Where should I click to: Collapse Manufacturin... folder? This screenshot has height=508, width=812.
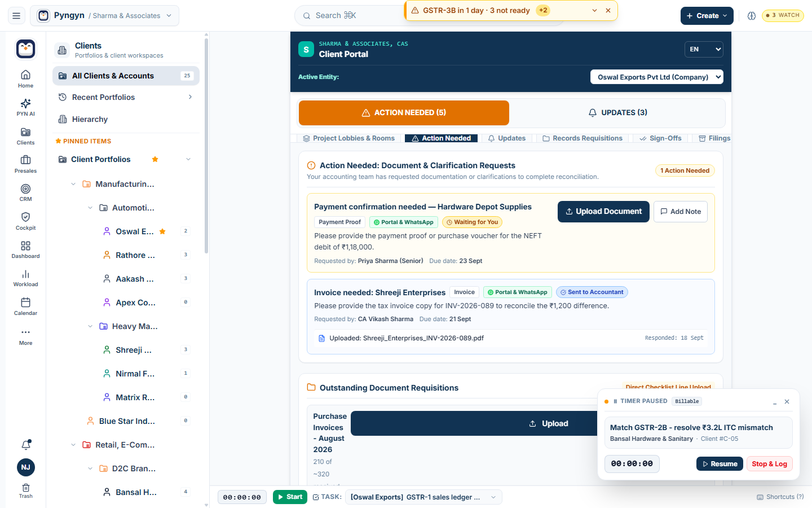coord(73,184)
